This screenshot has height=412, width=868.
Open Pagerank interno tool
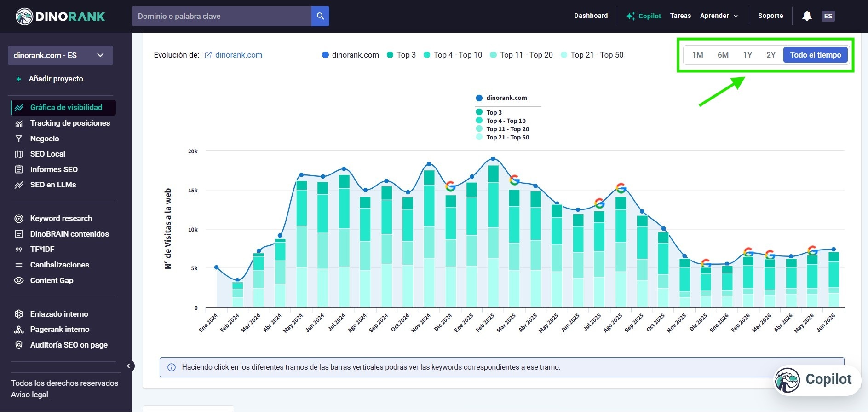[59, 329]
